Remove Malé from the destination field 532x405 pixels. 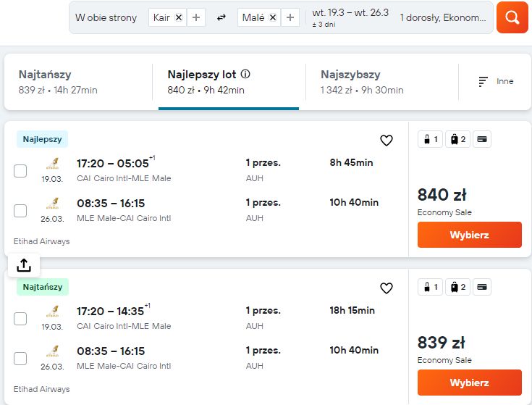tap(273, 17)
